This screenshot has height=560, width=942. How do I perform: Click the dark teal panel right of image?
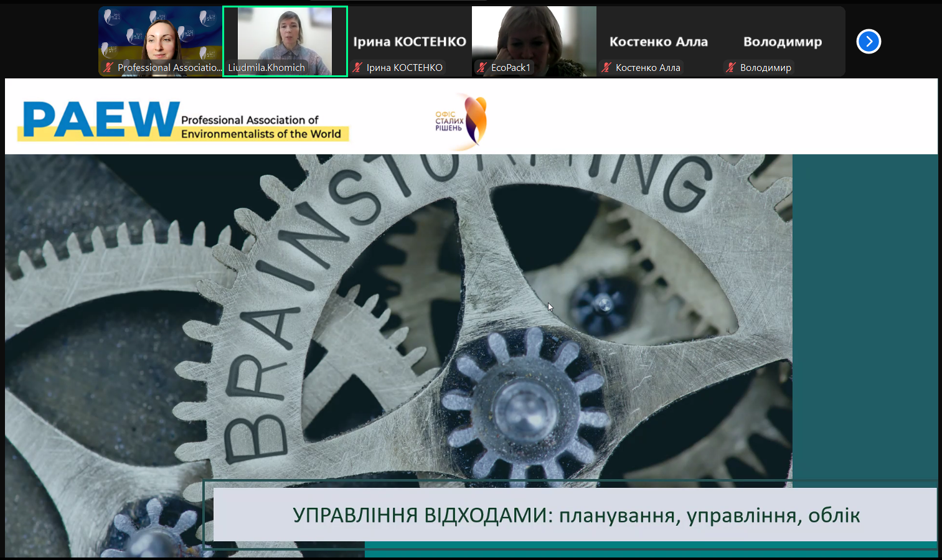[x=864, y=311]
